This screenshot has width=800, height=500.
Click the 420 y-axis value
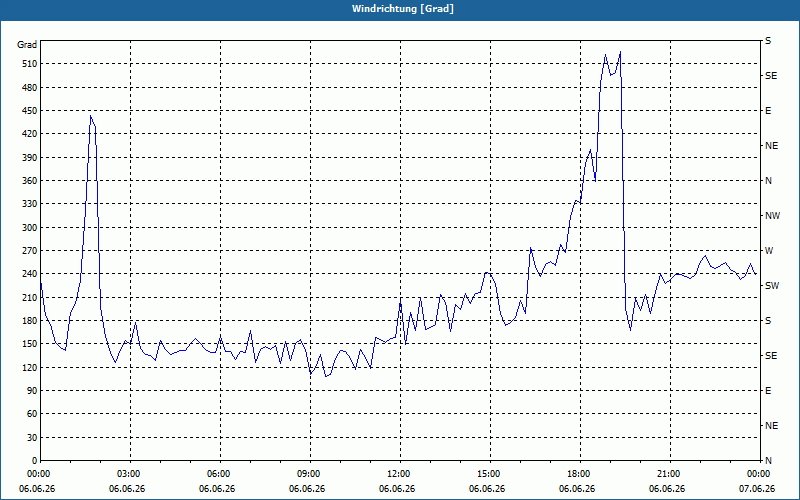click(x=30, y=134)
